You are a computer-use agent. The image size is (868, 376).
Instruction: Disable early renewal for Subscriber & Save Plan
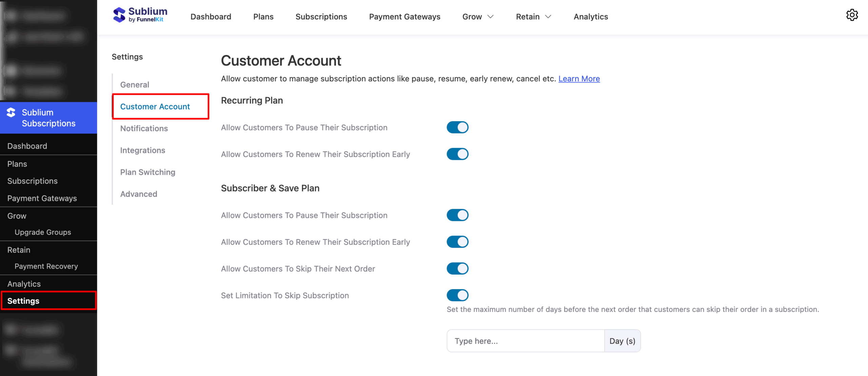click(457, 242)
